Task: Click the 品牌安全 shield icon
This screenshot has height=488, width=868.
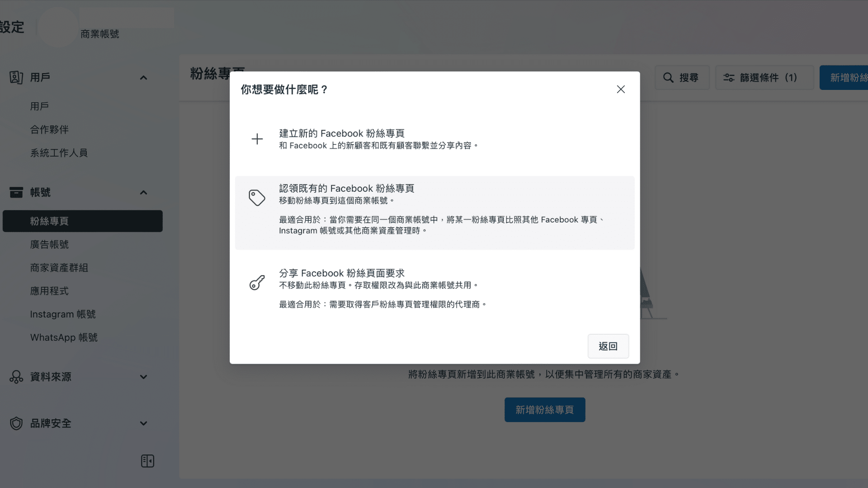Action: pyautogui.click(x=16, y=423)
